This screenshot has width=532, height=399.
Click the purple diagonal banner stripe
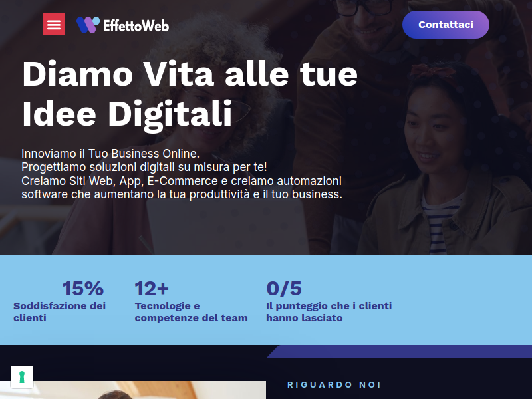400,352
